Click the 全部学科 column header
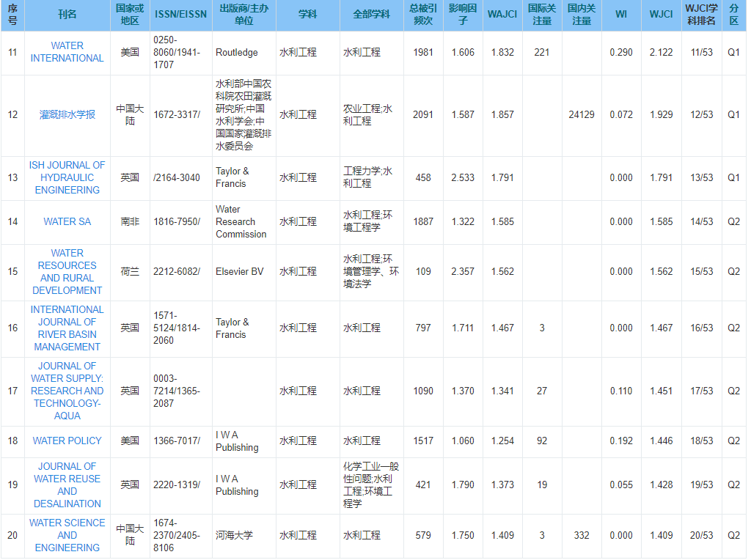Image resolution: width=751 pixels, height=560 pixels. tap(371, 15)
